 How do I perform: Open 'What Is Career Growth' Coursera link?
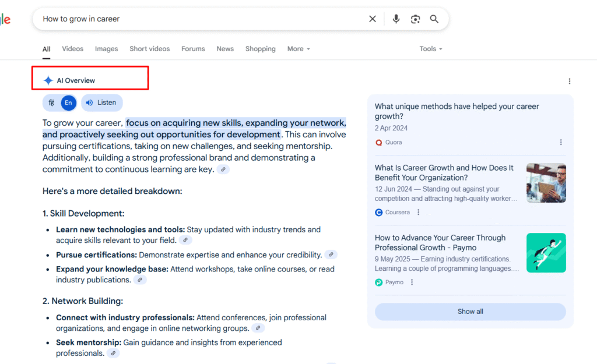[x=444, y=172]
